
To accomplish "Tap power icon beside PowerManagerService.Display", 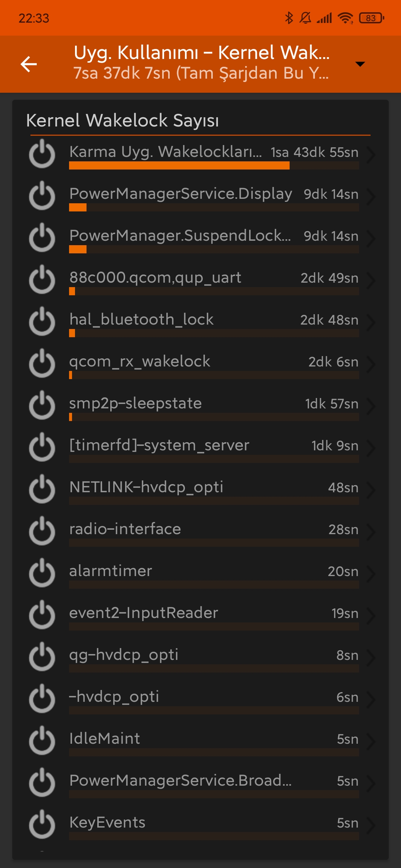I will point(42,196).
